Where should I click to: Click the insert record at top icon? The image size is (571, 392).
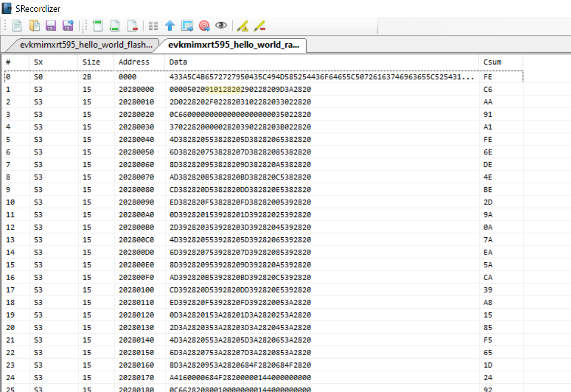[x=98, y=26]
